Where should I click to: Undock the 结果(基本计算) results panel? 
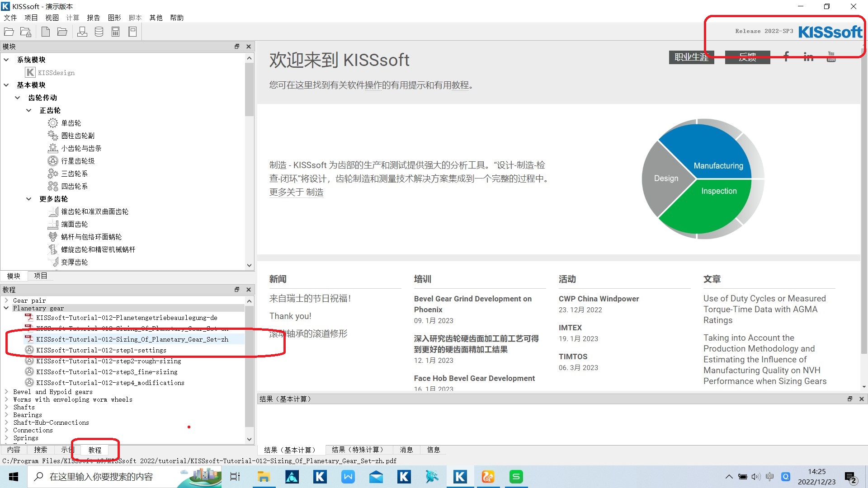(x=850, y=399)
